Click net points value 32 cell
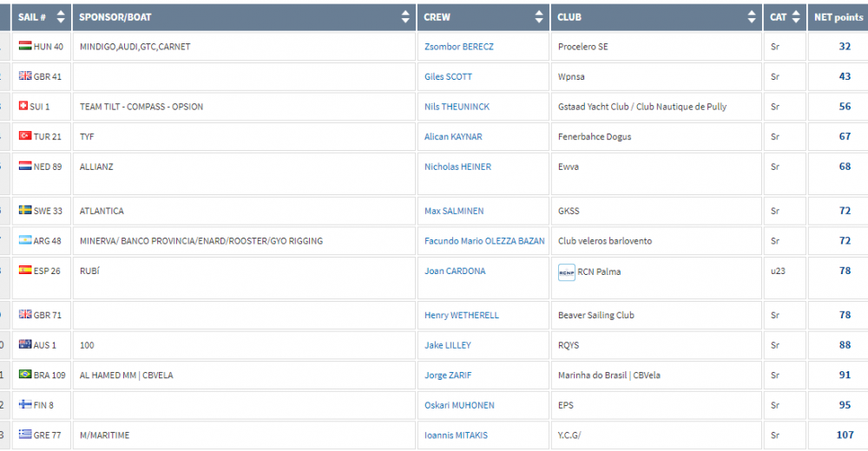 (844, 47)
